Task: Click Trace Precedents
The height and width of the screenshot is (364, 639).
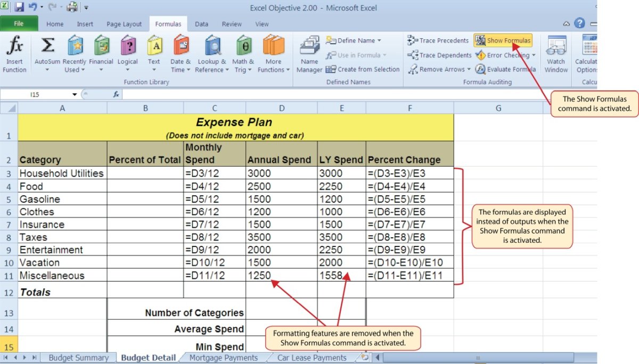Action: coord(438,40)
